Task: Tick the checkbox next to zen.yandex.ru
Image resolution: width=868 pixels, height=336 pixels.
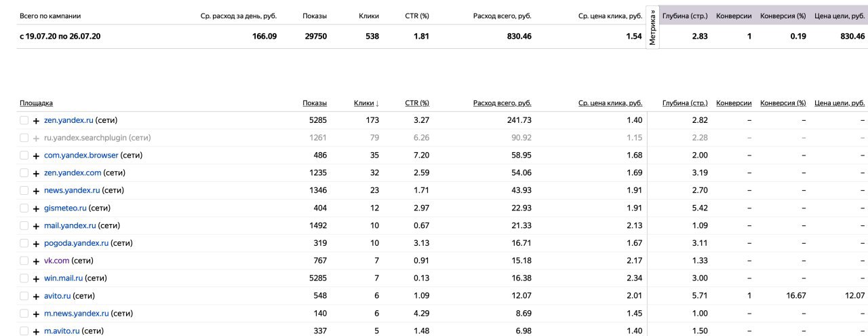Action: point(24,120)
